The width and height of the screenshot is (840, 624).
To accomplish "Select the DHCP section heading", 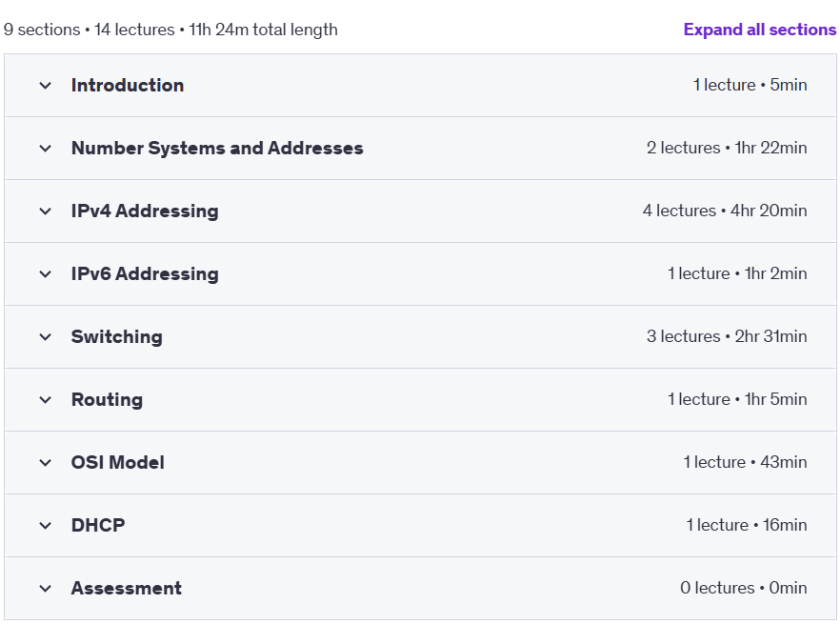I will click(x=98, y=525).
